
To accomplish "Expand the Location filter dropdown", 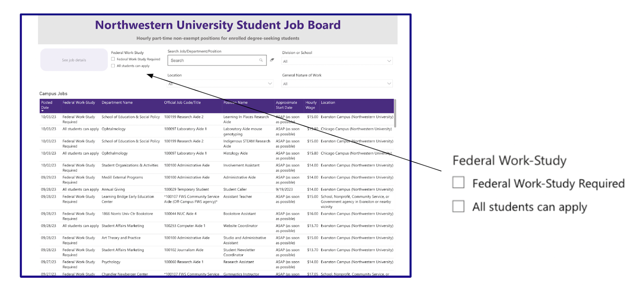I will [x=220, y=84].
